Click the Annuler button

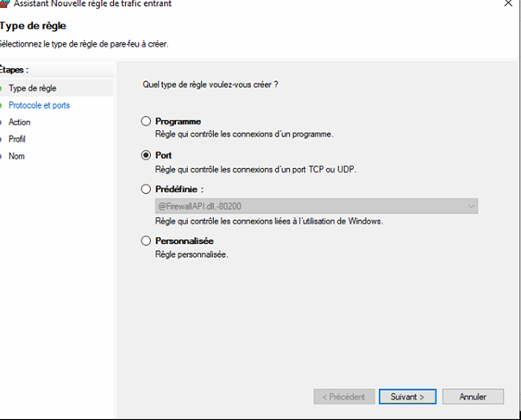(x=473, y=397)
